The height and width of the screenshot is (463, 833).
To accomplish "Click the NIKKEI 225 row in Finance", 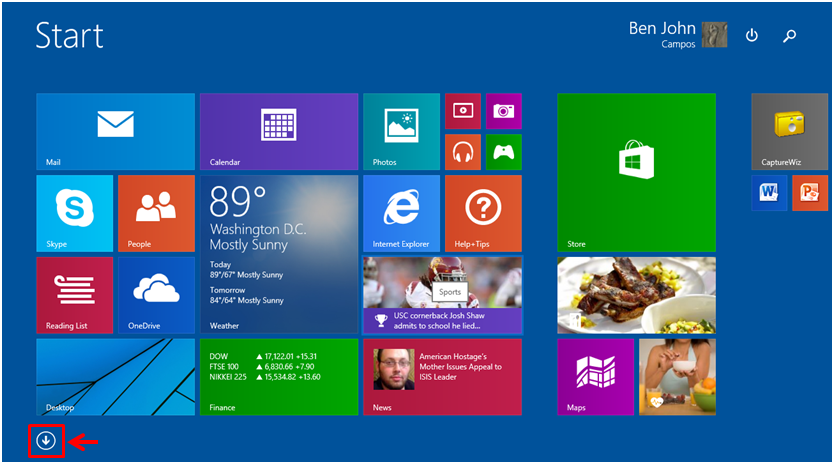I will 265,377.
